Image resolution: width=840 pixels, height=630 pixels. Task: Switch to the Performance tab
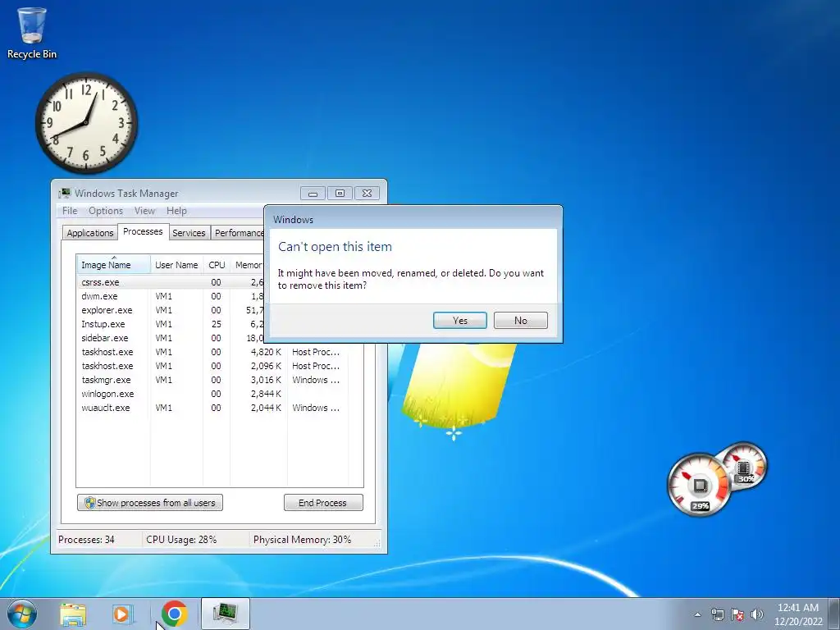(237, 233)
